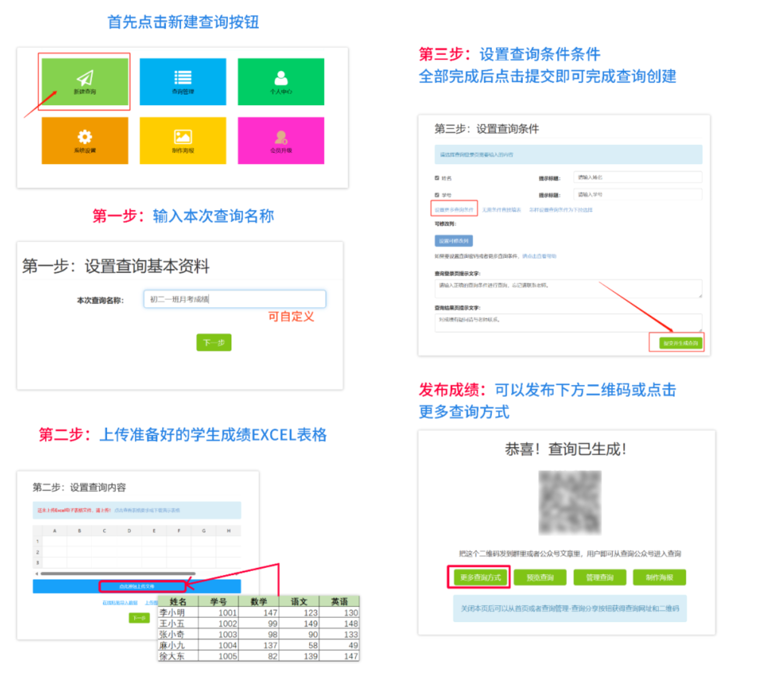Viewport: 757px width, 700px height.
Task: Click the 管理查询 button
Action: (600, 577)
